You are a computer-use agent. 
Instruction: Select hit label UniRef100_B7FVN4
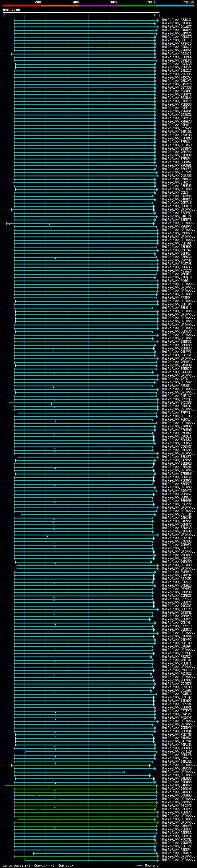(x=177, y=413)
